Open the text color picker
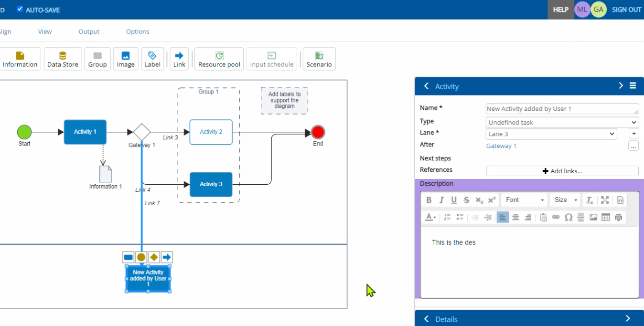 click(430, 217)
